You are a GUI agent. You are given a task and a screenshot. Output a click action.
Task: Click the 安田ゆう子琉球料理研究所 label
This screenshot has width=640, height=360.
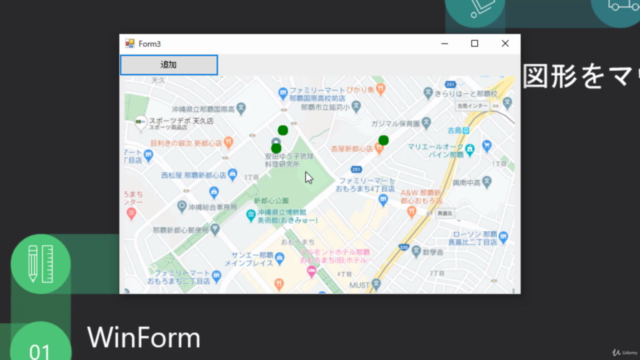click(x=289, y=160)
